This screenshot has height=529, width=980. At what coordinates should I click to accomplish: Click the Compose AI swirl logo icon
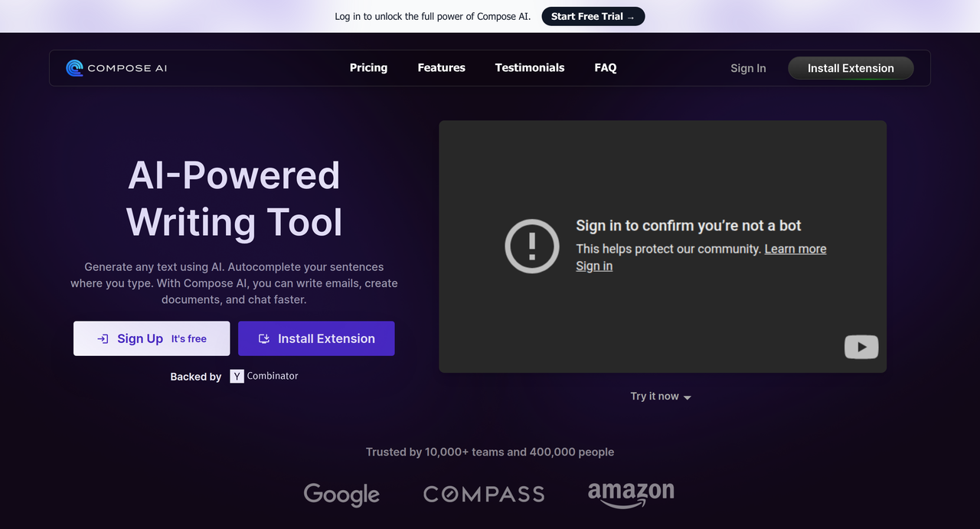pos(74,68)
